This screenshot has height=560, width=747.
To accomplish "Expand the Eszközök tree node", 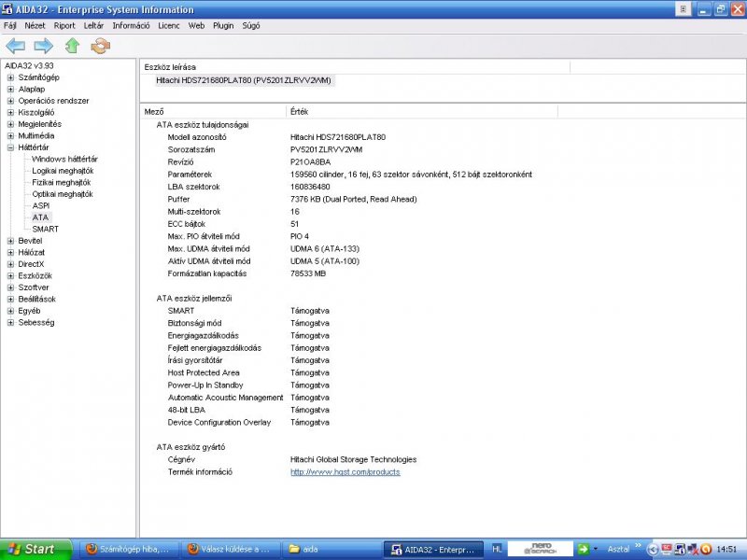I will [x=10, y=275].
